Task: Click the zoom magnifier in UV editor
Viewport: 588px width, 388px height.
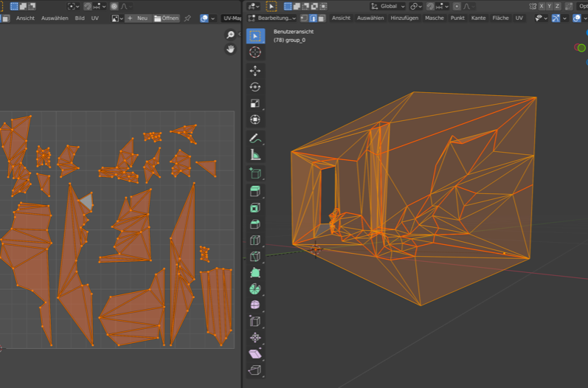Action: pos(230,35)
